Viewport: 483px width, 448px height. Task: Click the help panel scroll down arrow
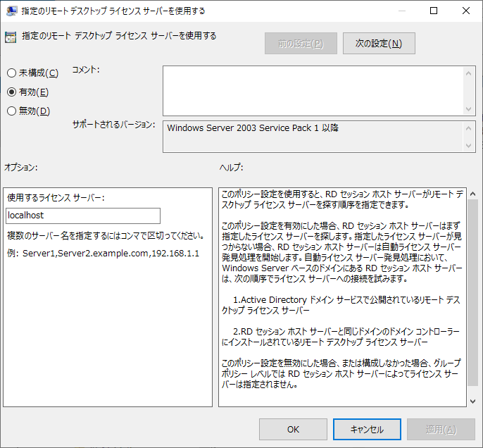(473, 402)
